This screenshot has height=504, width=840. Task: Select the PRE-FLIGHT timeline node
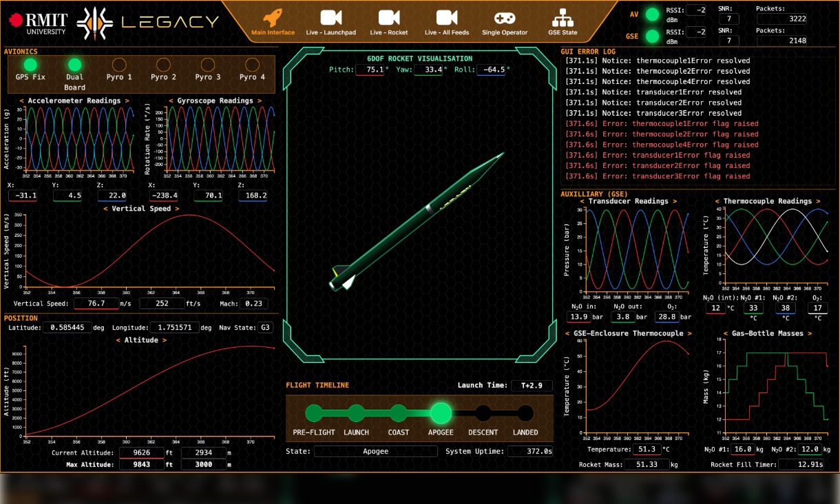(313, 413)
